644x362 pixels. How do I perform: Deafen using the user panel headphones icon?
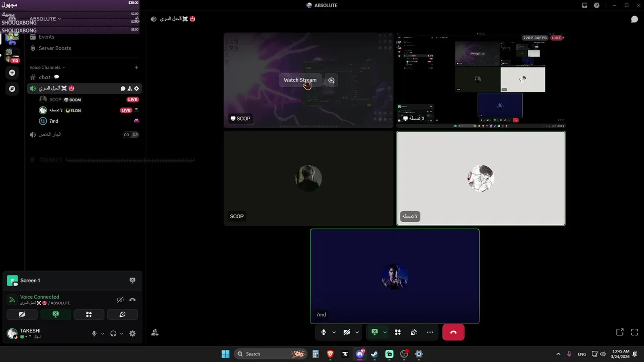coord(113,333)
